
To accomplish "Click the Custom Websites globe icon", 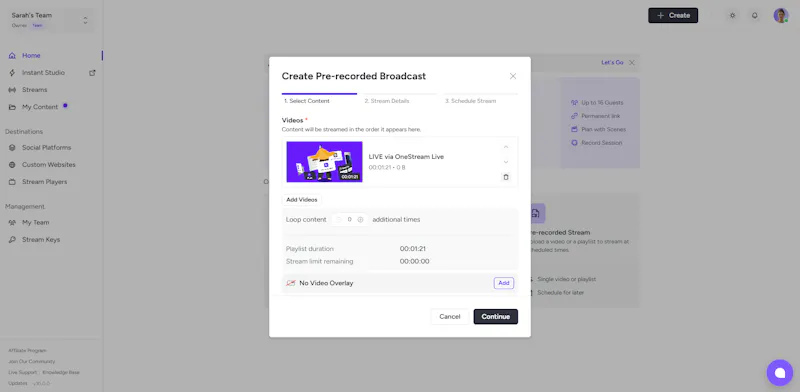I will pos(12,165).
